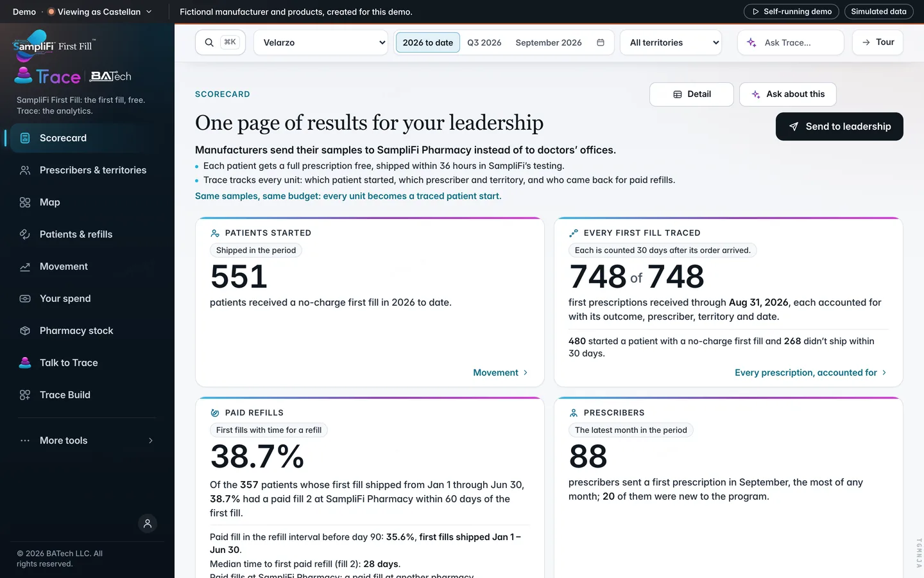Open the user profile avatar icon
The width and height of the screenshot is (924, 578).
coord(148,523)
